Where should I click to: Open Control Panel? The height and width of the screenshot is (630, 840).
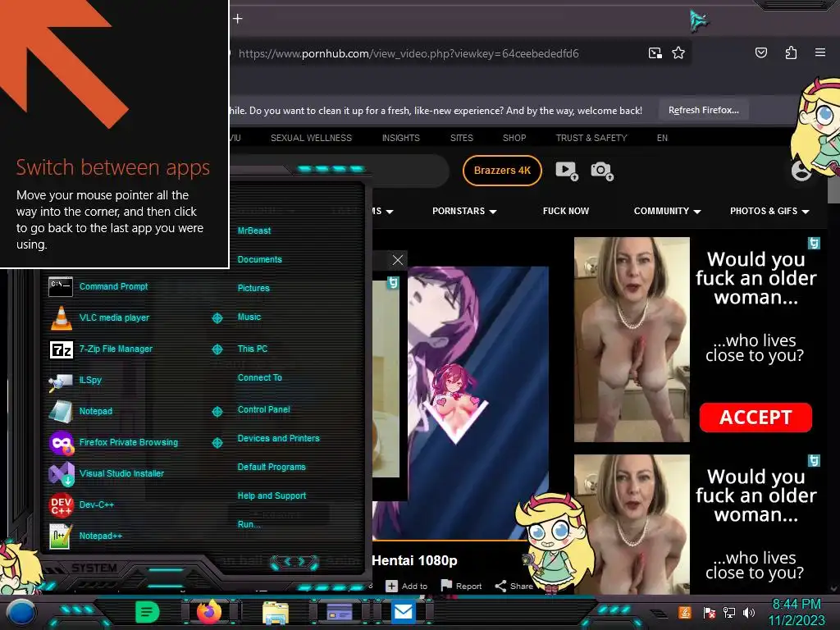(263, 409)
